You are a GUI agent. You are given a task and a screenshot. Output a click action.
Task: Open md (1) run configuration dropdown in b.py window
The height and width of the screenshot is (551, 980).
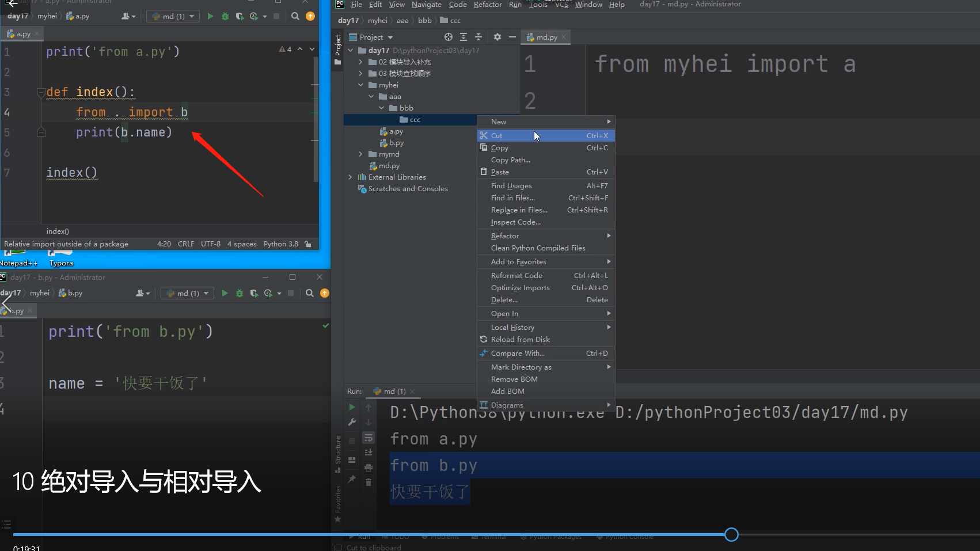188,293
